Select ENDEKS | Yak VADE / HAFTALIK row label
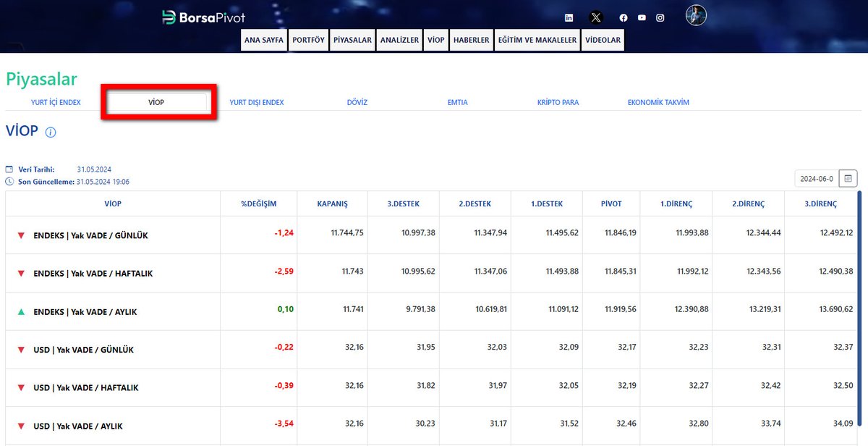Viewport: 868px width, 446px height. 93,274
